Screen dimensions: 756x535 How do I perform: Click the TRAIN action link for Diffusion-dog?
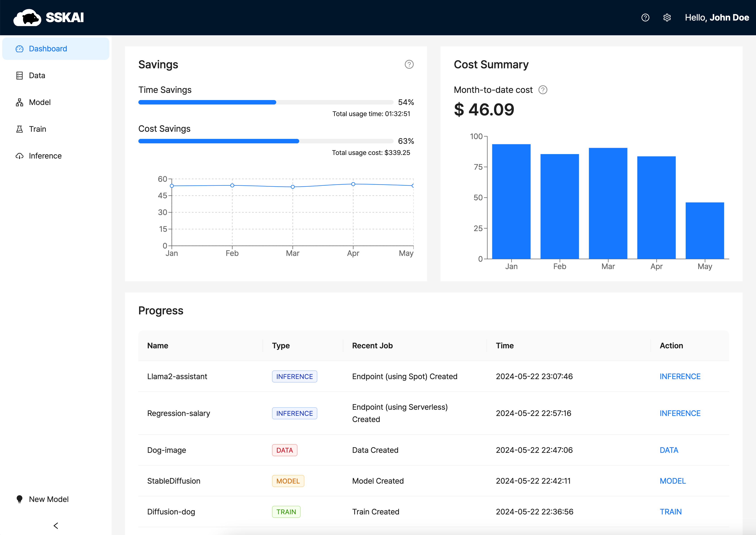(670, 512)
